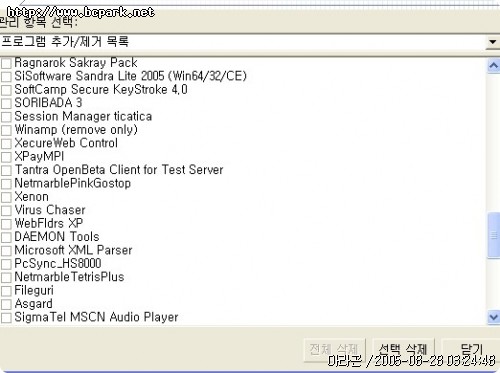Click the 'Xenon' entry text
This screenshot has height=373, width=500.
click(x=32, y=197)
